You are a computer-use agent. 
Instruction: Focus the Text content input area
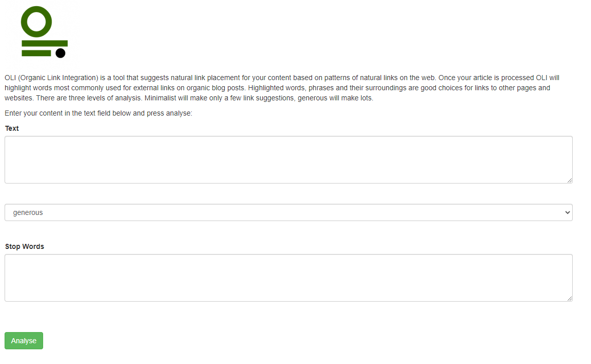[288, 160]
